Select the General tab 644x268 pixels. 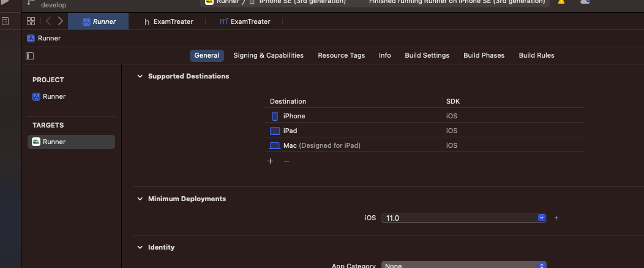pos(206,56)
